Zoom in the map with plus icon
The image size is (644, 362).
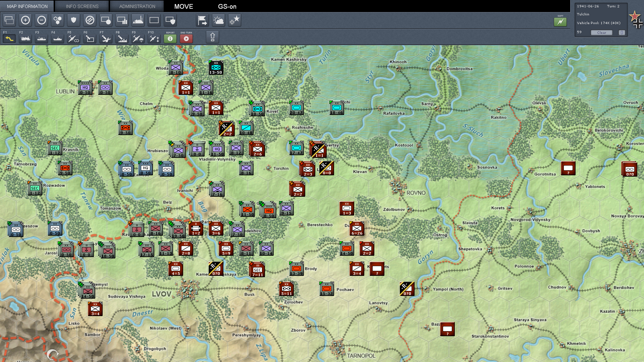point(25,20)
